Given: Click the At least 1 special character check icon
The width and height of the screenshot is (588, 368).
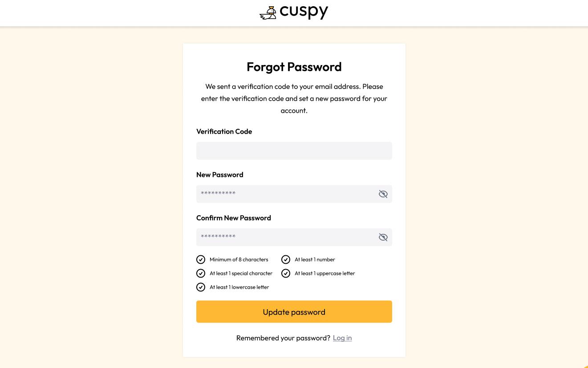Looking at the screenshot, I should (201, 273).
